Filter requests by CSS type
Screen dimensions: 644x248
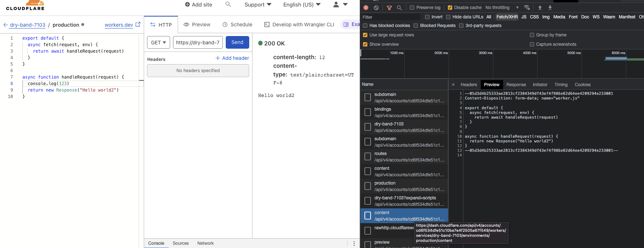pyautogui.click(x=534, y=17)
